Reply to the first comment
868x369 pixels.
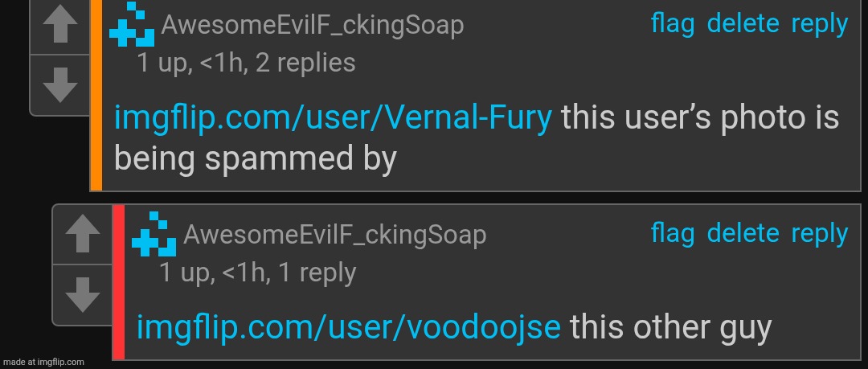[x=819, y=25]
